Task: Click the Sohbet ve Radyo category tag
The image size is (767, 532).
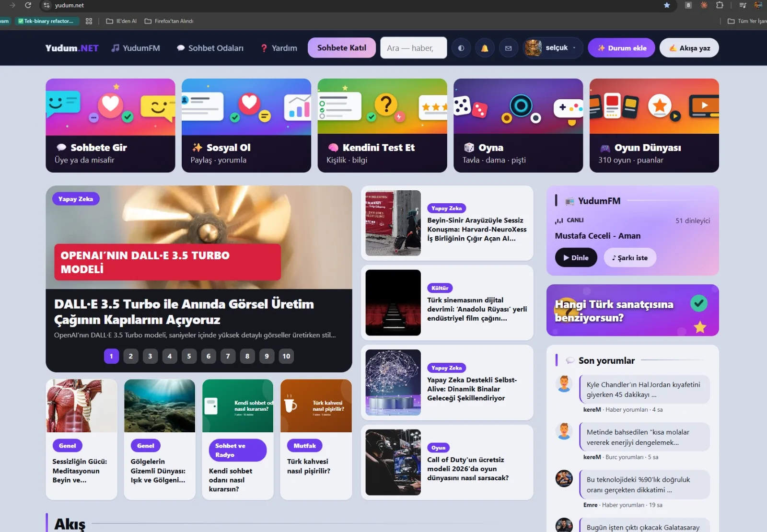Action: pos(238,450)
